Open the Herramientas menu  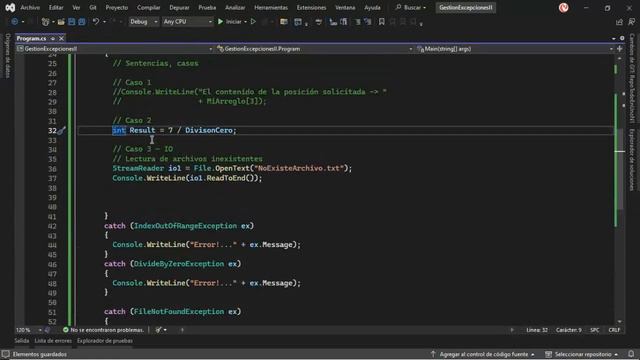(x=271, y=7)
